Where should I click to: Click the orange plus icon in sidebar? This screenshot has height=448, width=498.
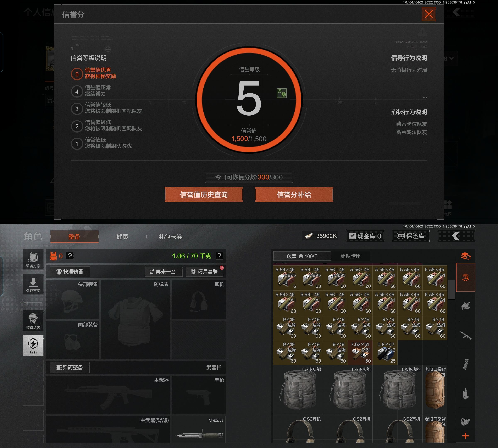(x=465, y=436)
